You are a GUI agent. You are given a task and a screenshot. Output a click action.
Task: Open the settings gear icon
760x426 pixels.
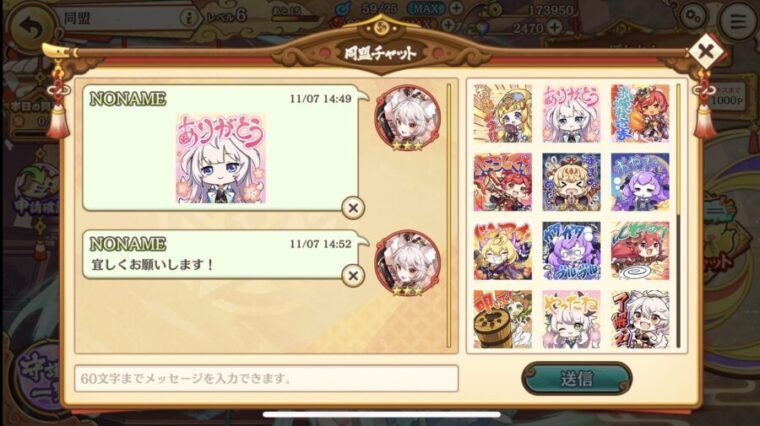tap(693, 18)
